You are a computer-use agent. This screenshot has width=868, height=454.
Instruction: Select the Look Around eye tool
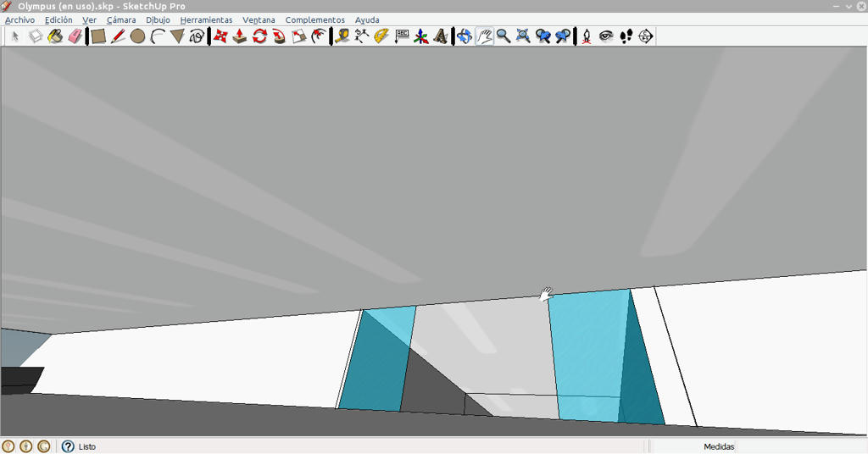pos(606,36)
